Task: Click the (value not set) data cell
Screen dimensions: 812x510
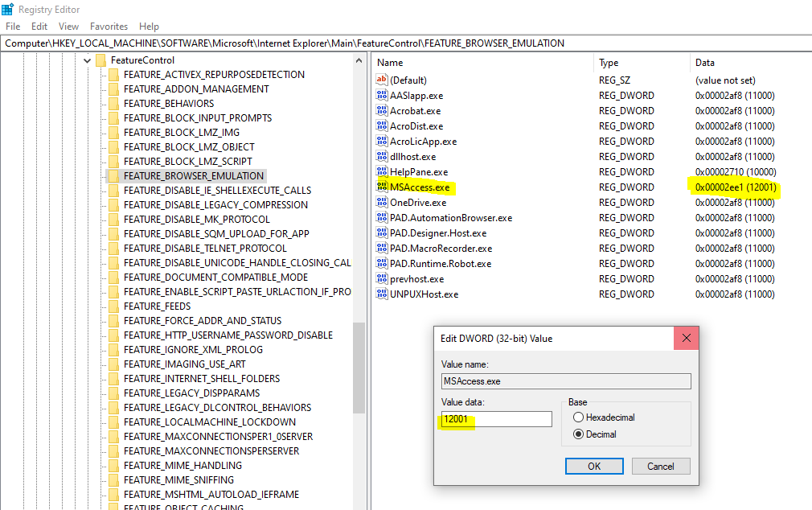Action: pyautogui.click(x=725, y=80)
